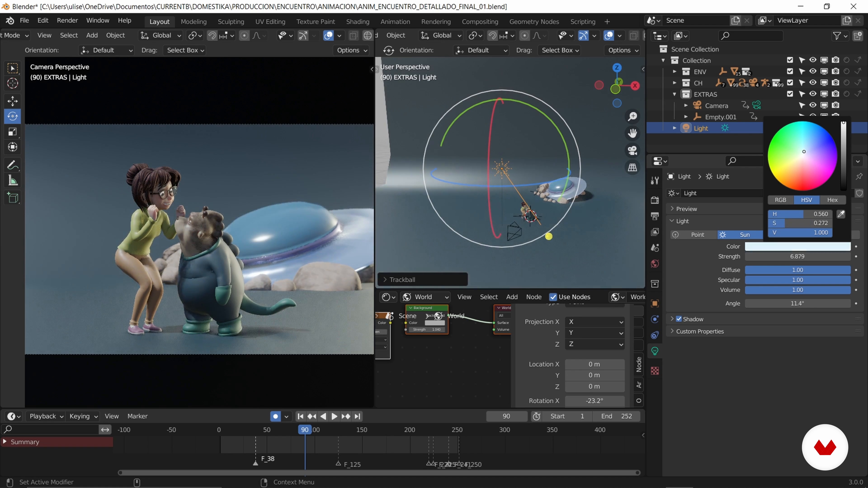
Task: Collapse the EXTRAS collection
Action: click(x=675, y=94)
